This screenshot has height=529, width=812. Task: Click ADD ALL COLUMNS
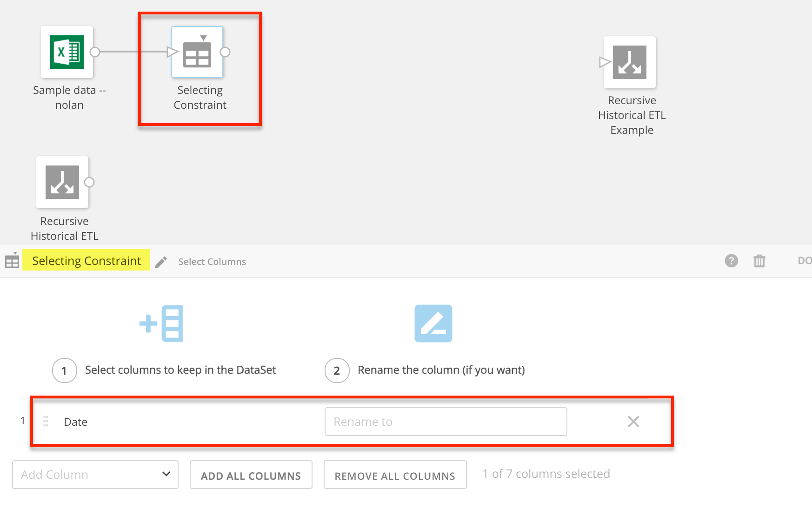(251, 475)
